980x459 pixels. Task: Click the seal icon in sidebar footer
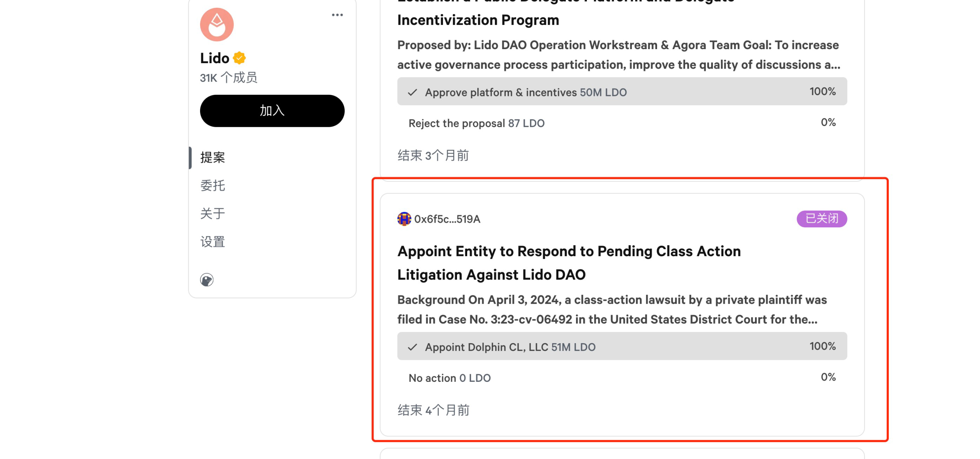(x=207, y=280)
